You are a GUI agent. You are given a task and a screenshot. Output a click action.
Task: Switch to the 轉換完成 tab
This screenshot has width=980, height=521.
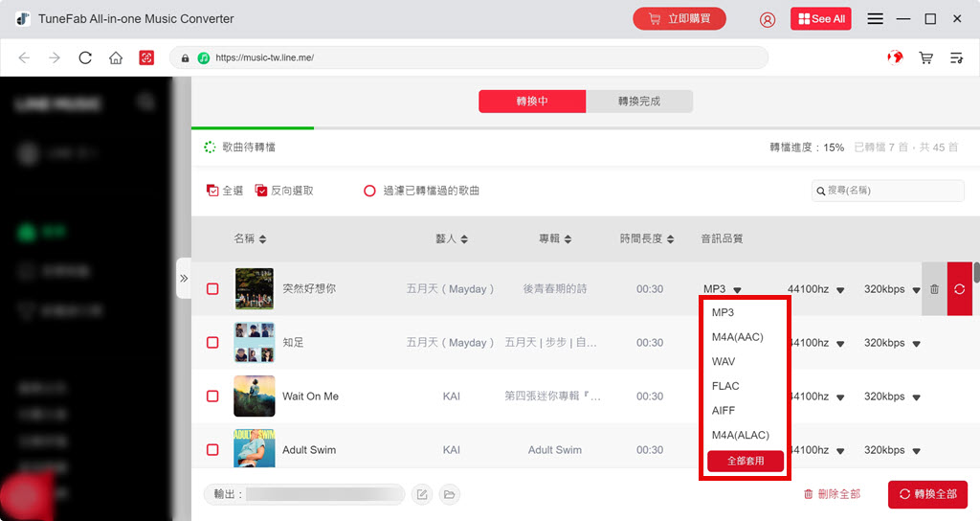639,102
